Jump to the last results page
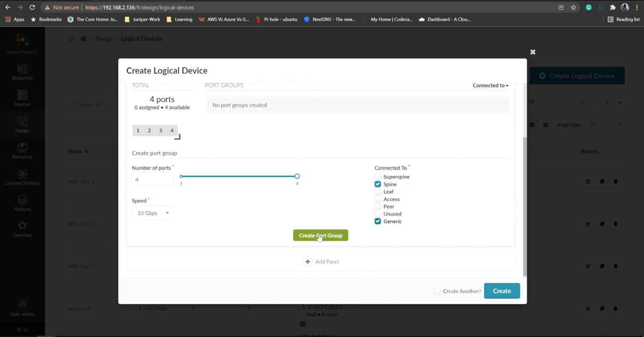 [x=619, y=102]
